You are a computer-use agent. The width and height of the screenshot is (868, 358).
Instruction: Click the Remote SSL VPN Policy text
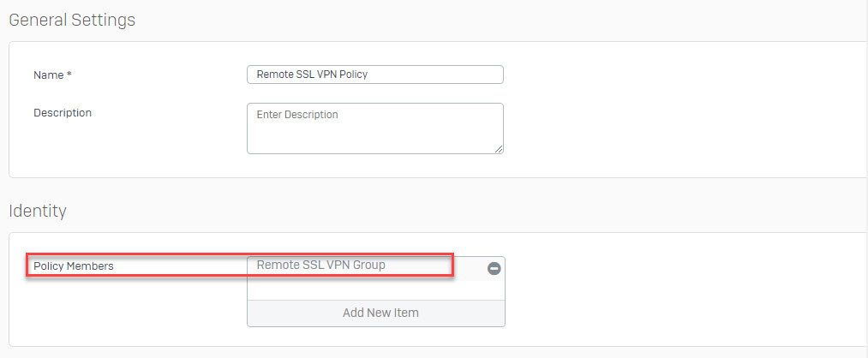[x=312, y=75]
